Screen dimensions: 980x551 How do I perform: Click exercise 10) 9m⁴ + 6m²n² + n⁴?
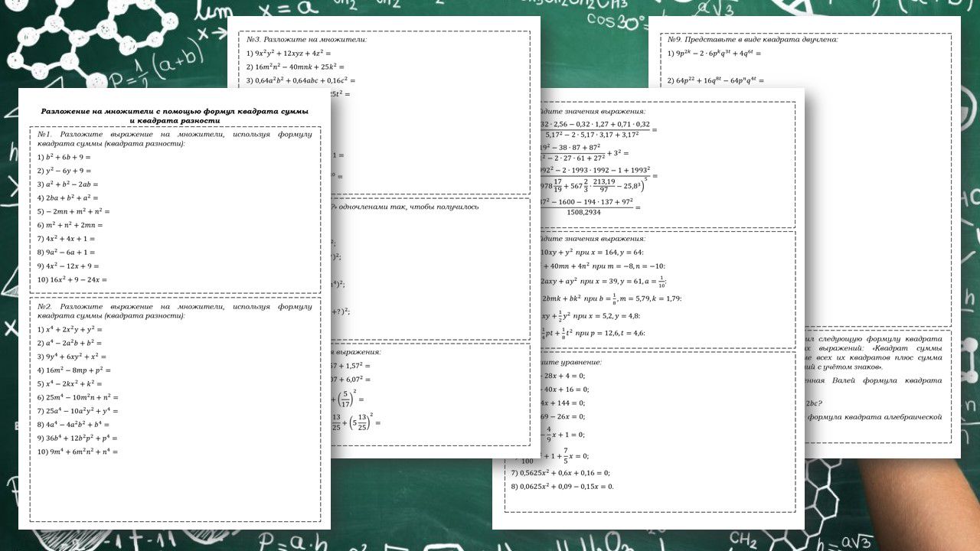[x=77, y=452]
